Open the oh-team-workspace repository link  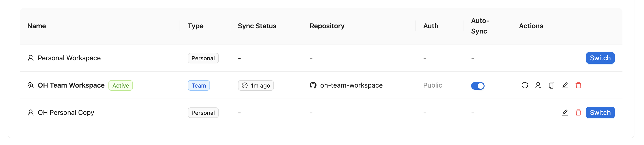[x=351, y=85]
